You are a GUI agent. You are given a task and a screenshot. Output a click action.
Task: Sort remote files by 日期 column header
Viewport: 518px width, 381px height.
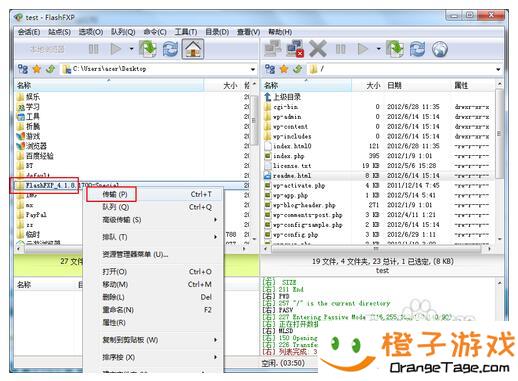(394, 85)
